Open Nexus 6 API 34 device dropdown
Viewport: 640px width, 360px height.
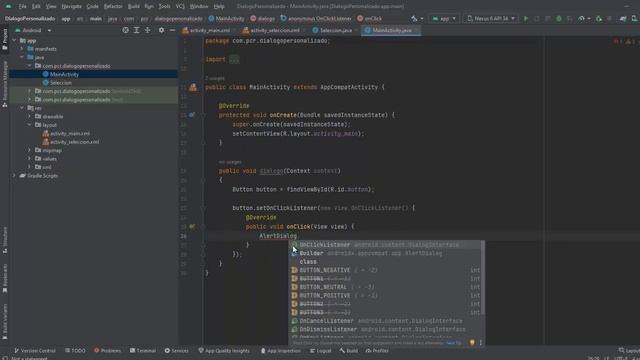(491, 18)
